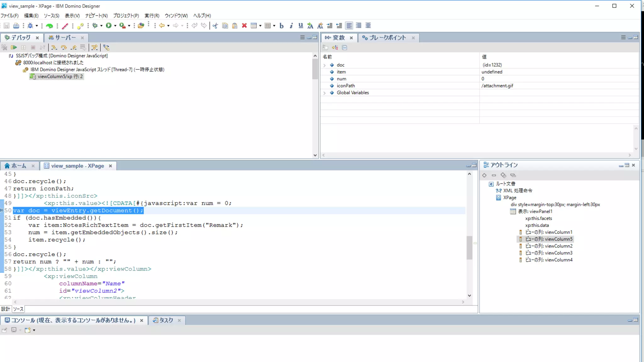Expand Global Variables entry
644x362 pixels.
pyautogui.click(x=325, y=93)
